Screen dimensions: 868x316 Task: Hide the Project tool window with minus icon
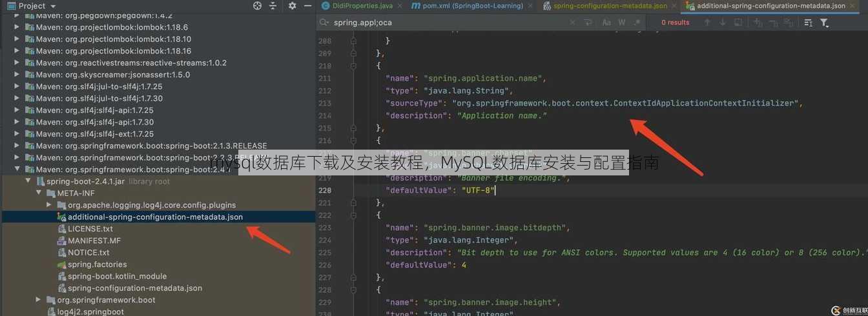tap(307, 6)
